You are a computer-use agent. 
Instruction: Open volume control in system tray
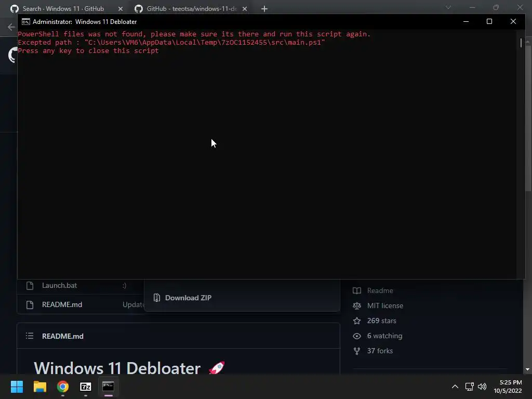coord(482,387)
